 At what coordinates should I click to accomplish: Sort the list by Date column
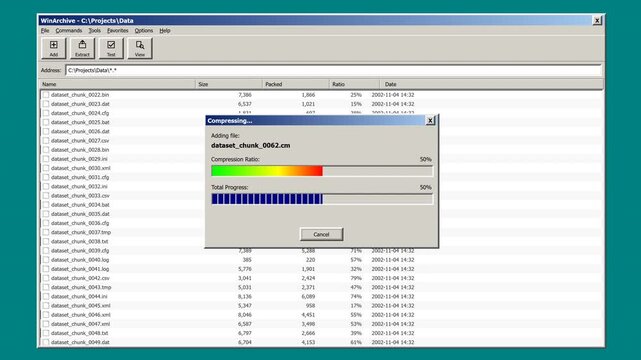click(491, 84)
